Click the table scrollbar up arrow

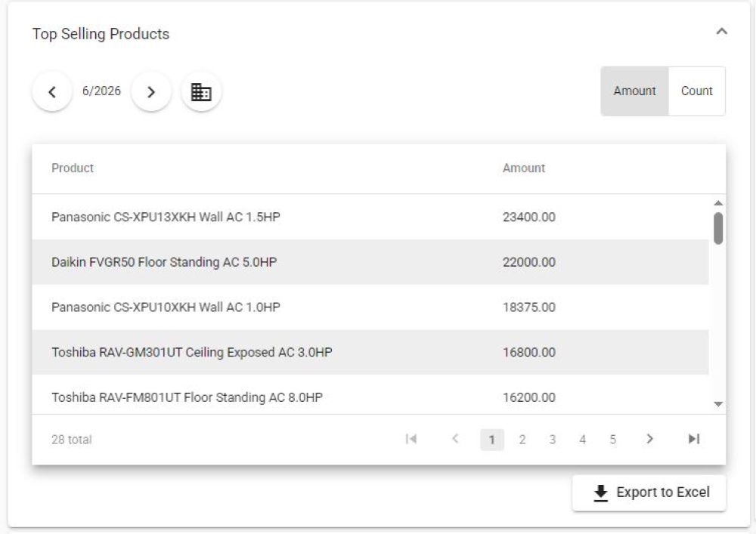coord(718,203)
